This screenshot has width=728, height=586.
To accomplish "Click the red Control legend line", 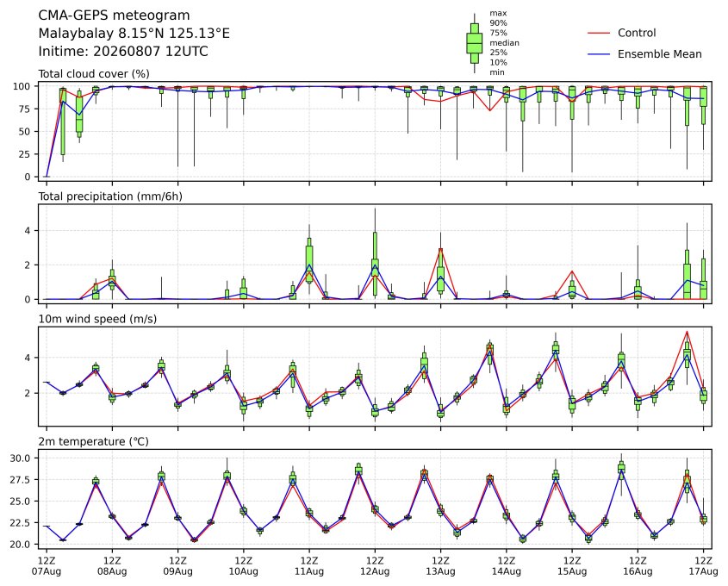I will tap(599, 33).
